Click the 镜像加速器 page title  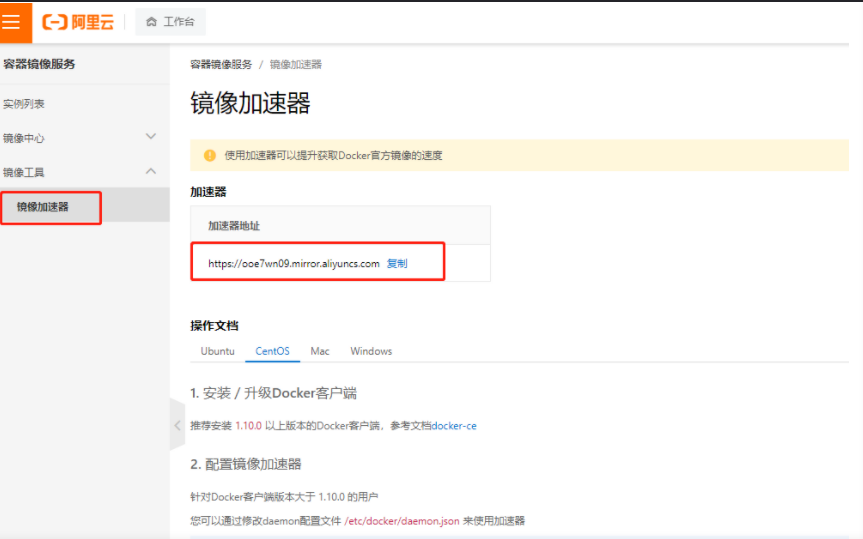pyautogui.click(x=250, y=103)
